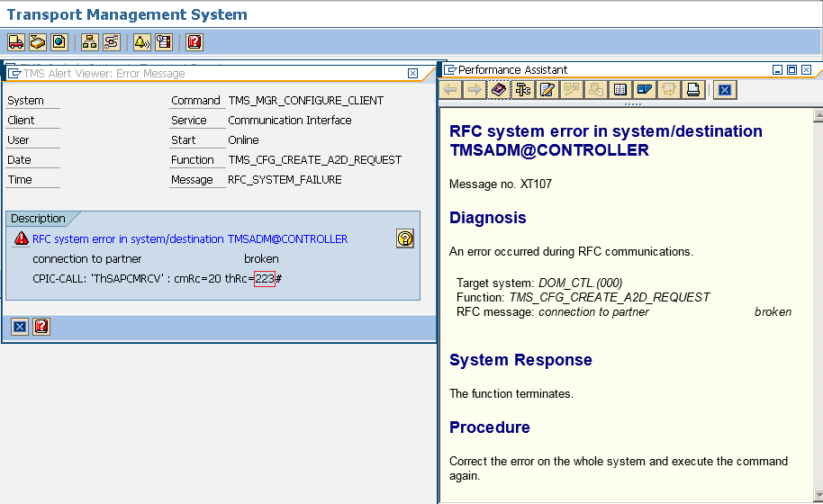
Task: Click Function value TMS_CFG_CREATE_A2D_REQUEST in Alert Viewer
Action: (x=315, y=160)
